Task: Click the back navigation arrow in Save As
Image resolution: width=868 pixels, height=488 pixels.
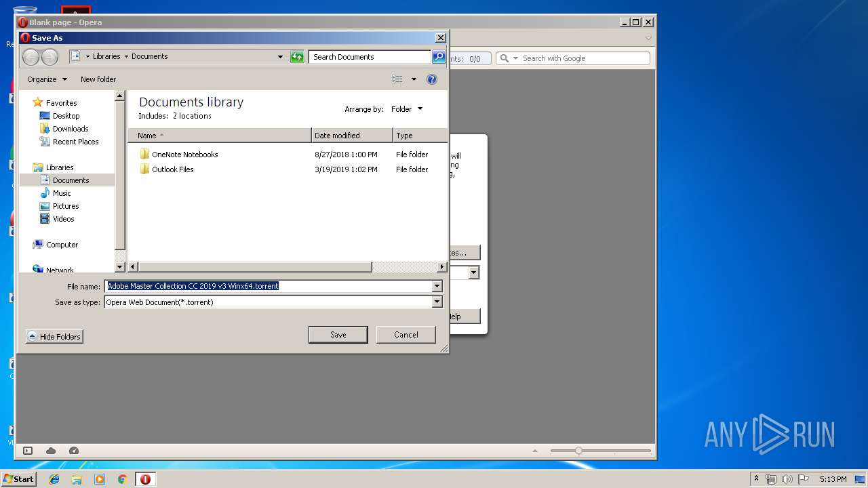Action: click(31, 57)
